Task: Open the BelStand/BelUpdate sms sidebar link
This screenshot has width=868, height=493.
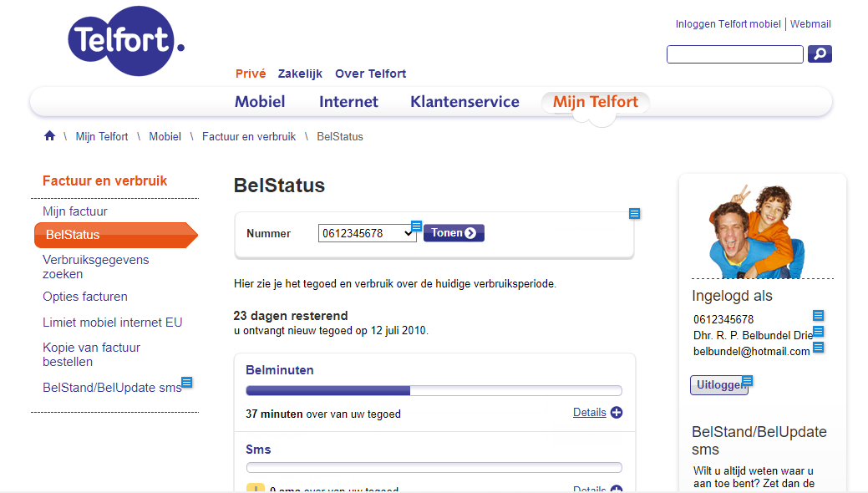Action: pyautogui.click(x=112, y=388)
